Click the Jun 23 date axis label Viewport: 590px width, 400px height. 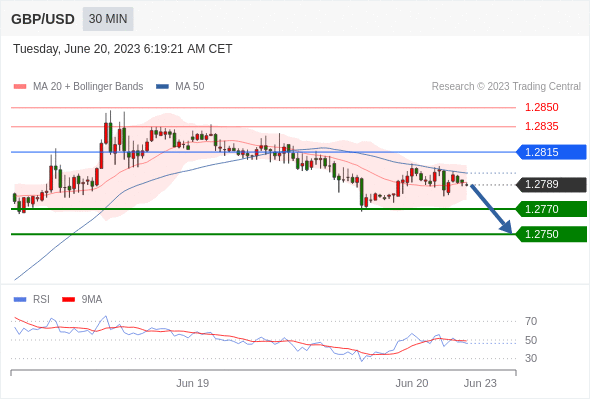tap(480, 383)
